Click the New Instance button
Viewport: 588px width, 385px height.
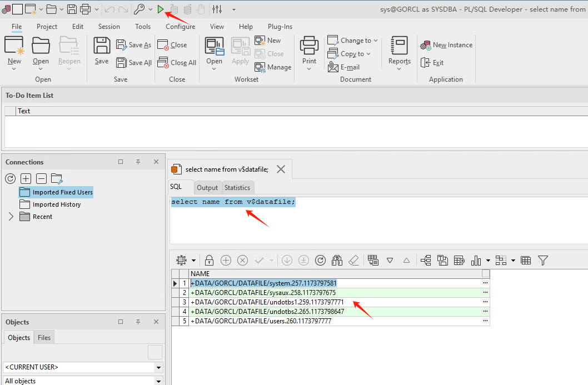click(x=446, y=44)
